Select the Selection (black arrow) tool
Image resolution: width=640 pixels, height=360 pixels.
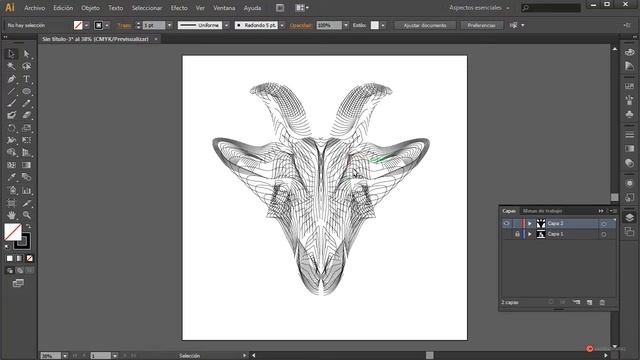coord(11,53)
